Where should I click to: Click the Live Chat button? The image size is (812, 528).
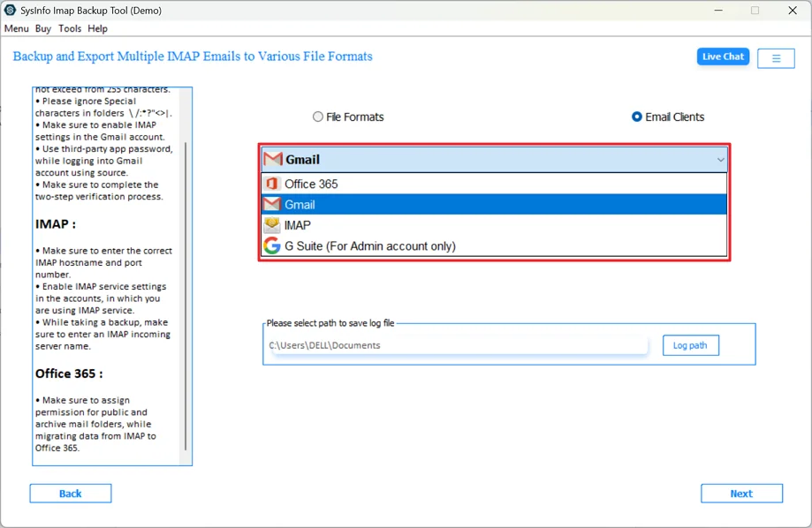722,57
